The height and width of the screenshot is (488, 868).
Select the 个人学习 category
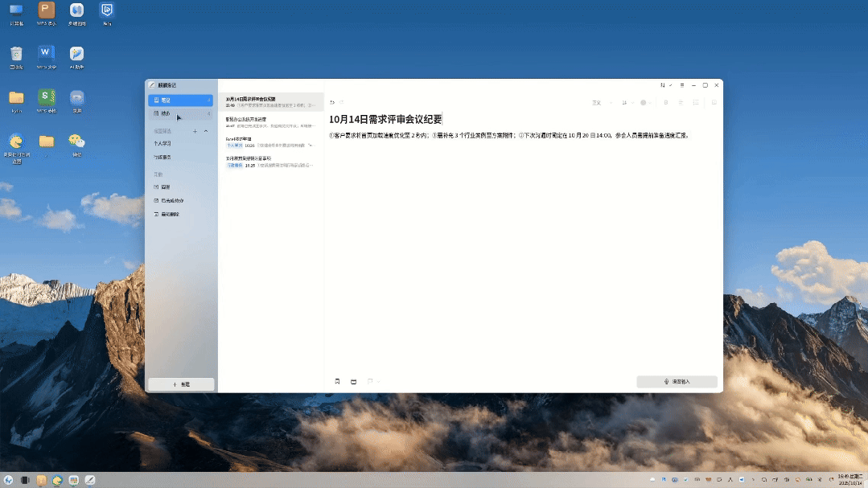point(162,143)
